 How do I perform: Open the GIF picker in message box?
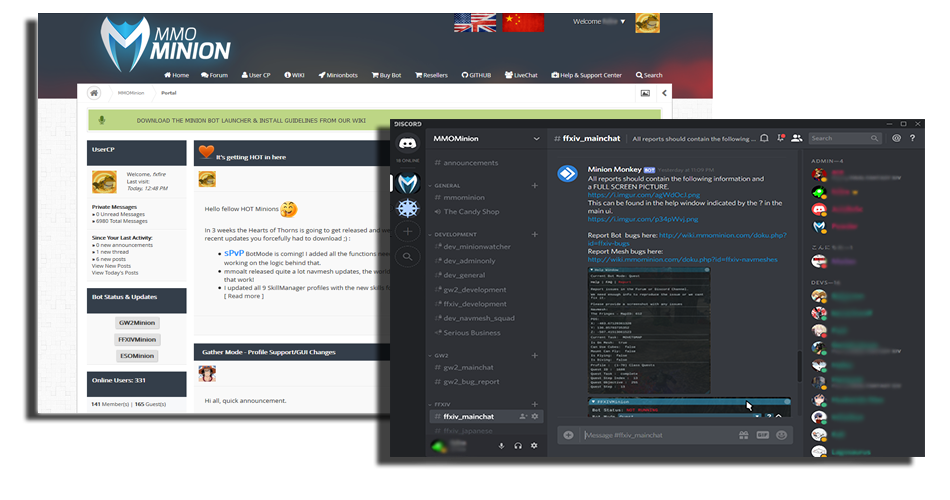(x=763, y=435)
